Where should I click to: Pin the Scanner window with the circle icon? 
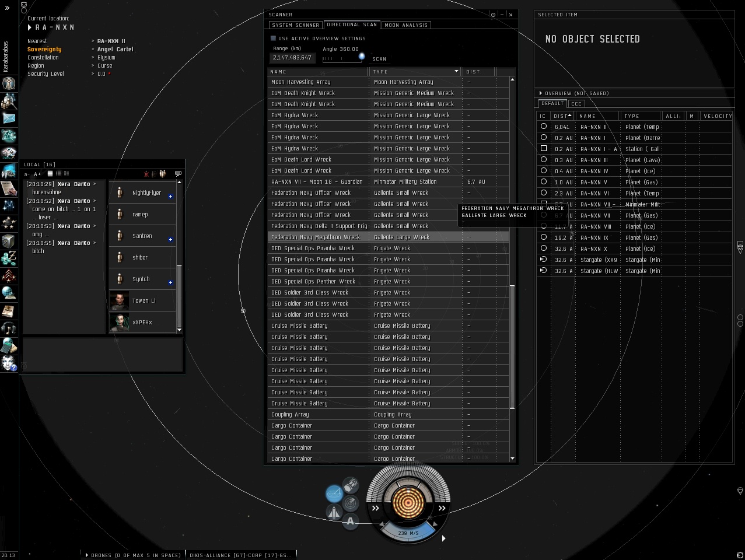(x=493, y=15)
